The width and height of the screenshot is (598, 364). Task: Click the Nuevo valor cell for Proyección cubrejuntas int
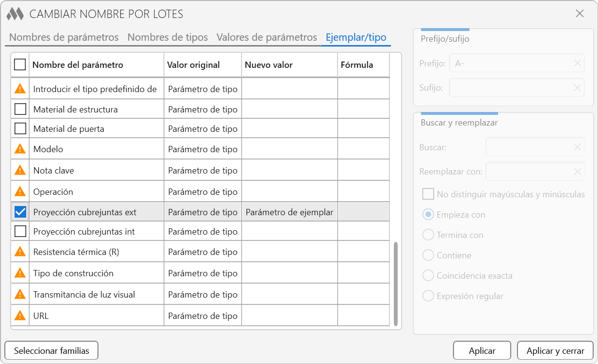point(289,232)
